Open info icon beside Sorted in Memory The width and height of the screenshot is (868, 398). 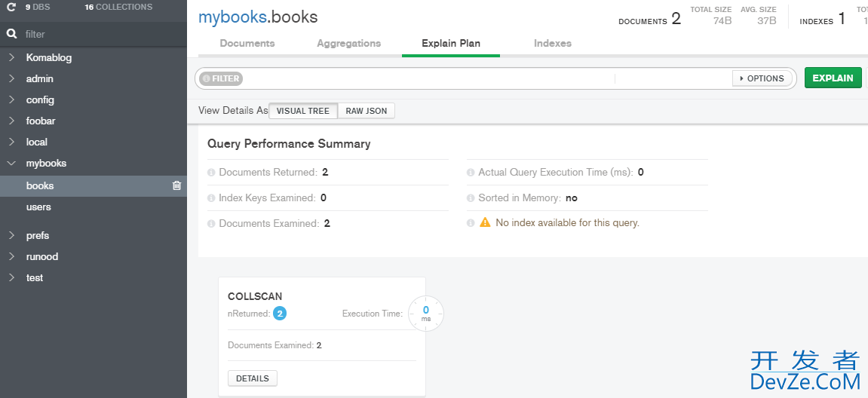coord(471,197)
